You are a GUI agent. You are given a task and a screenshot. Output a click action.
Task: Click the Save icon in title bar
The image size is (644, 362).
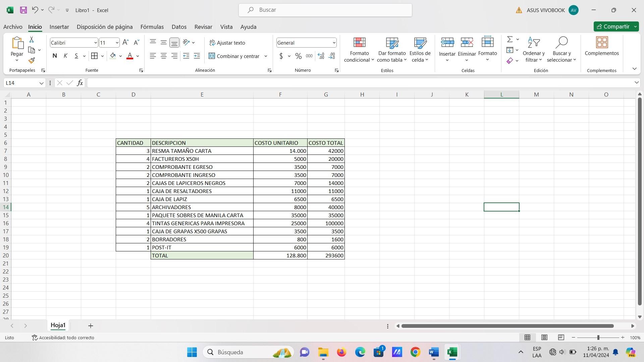point(23,10)
